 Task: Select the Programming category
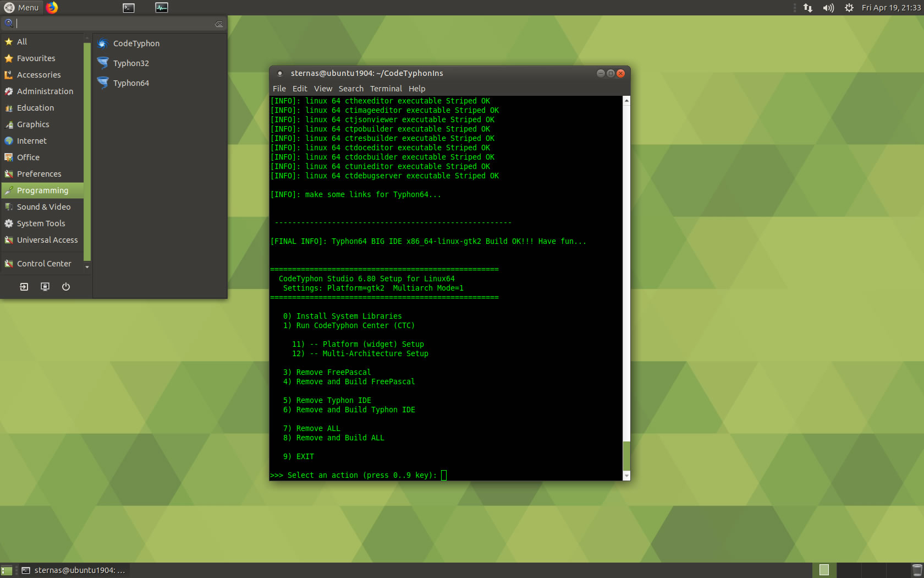tap(42, 190)
